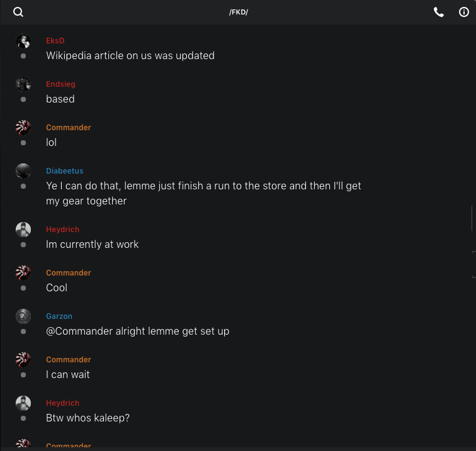476x451 pixels.
Task: Select the "Wikipedia article on us was updated" message
Action: [130, 55]
